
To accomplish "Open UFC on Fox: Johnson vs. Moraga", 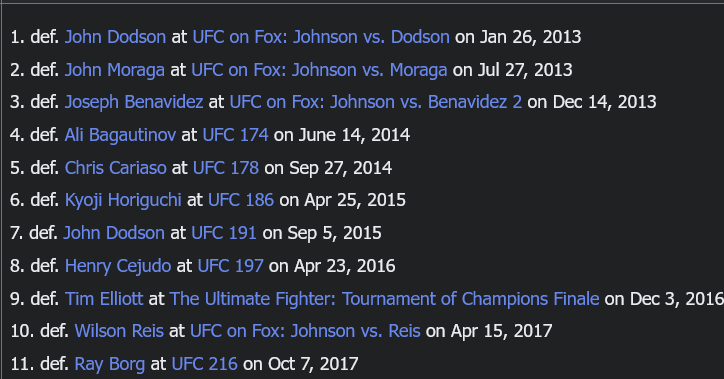I will pos(319,70).
